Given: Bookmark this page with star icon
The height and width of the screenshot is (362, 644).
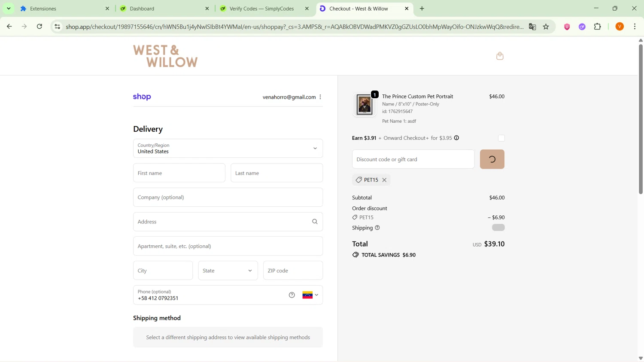Looking at the screenshot, I should coord(546,27).
